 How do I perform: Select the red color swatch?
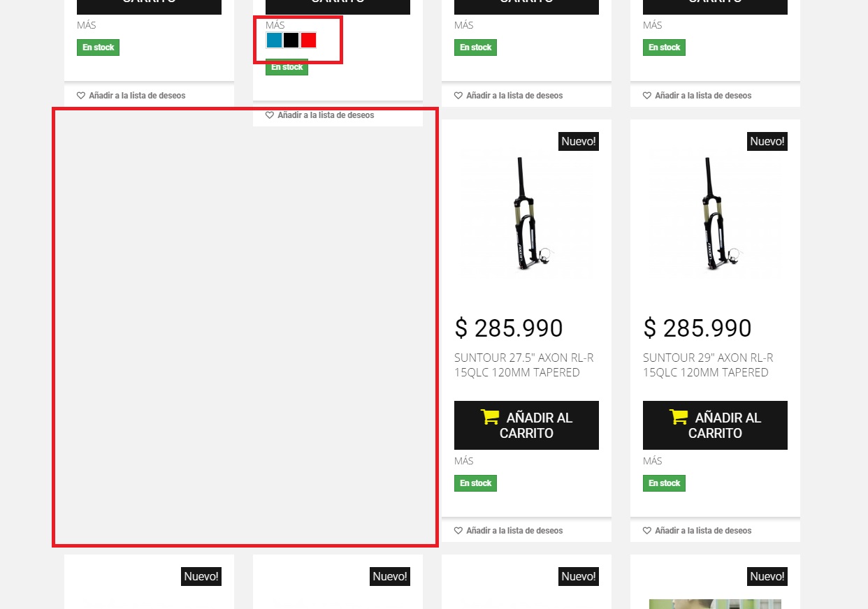pyautogui.click(x=308, y=40)
